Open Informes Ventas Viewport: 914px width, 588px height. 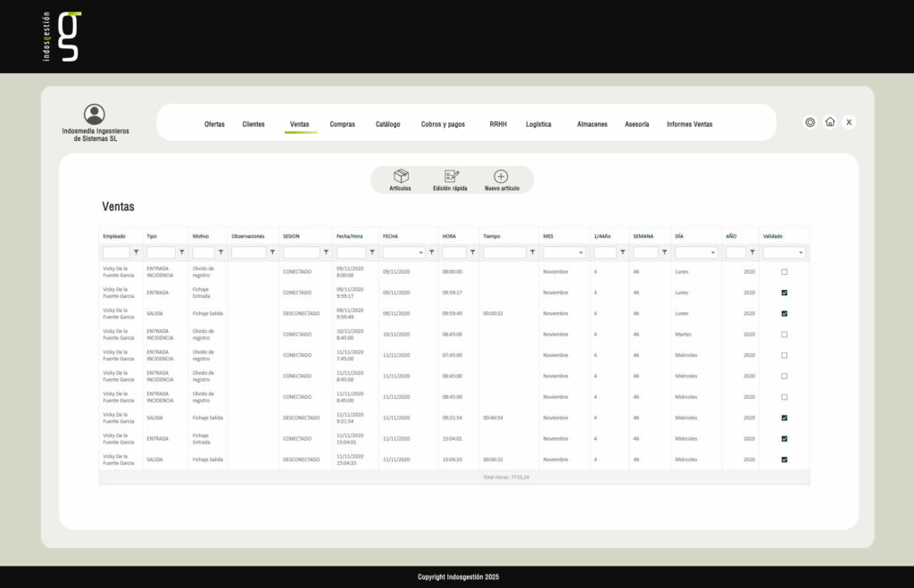[x=690, y=124]
